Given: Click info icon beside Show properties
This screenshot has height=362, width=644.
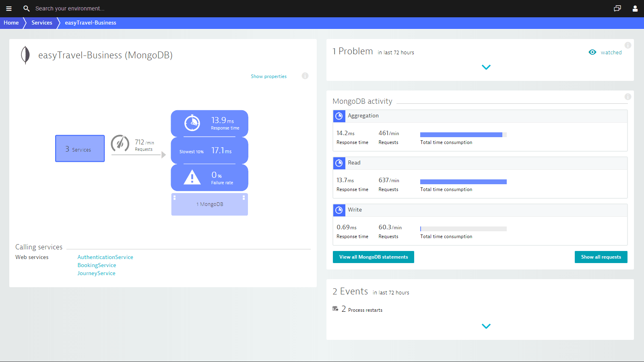Looking at the screenshot, I should [x=305, y=76].
